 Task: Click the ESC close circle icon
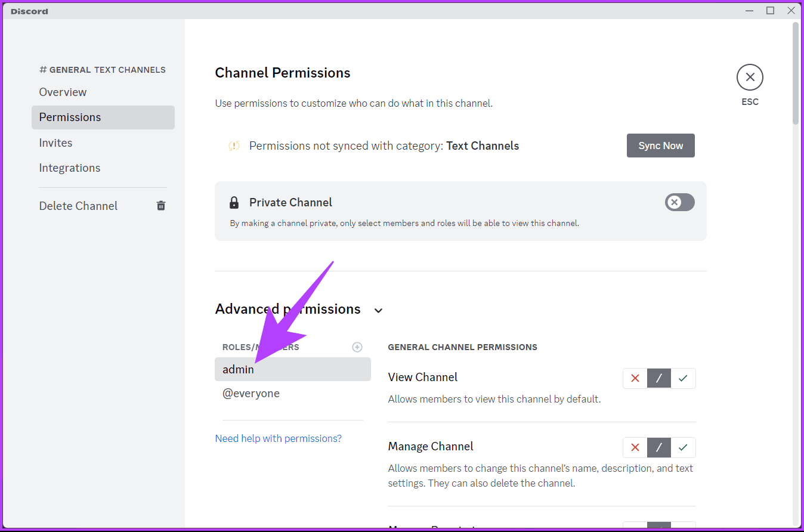[x=750, y=78]
